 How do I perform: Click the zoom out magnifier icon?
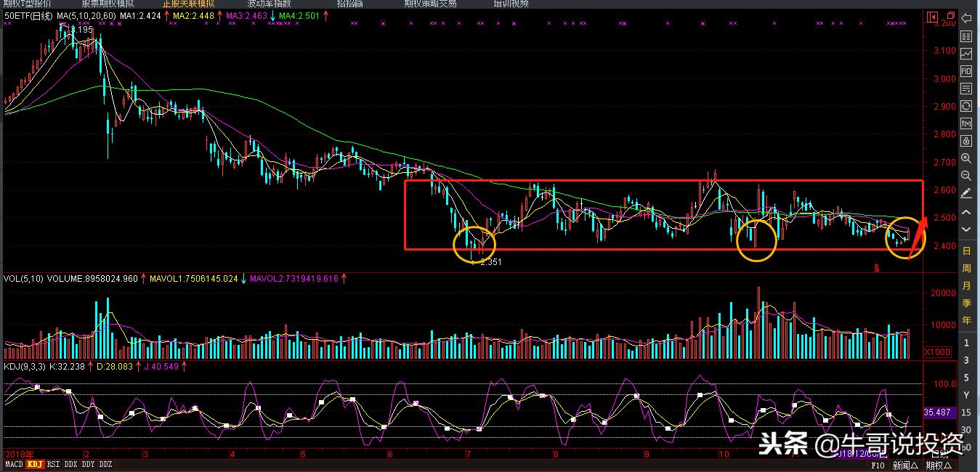coord(966,176)
